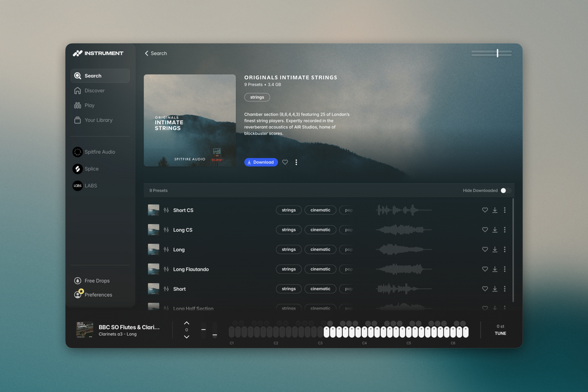Toggle Hide Downloaded switch
Viewport: 588px width, 392px height.
(505, 191)
